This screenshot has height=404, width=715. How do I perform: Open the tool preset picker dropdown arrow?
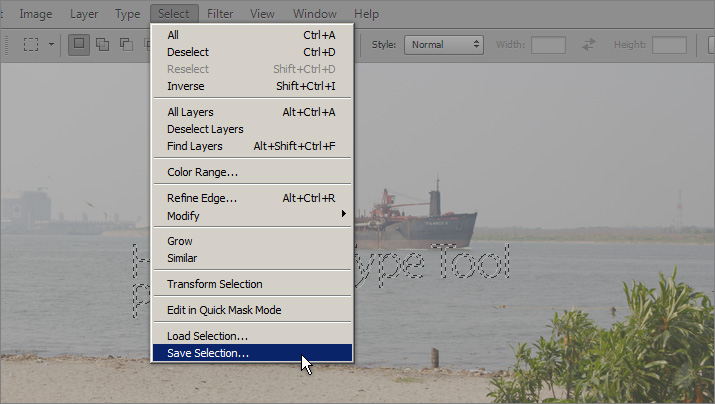[x=51, y=45]
